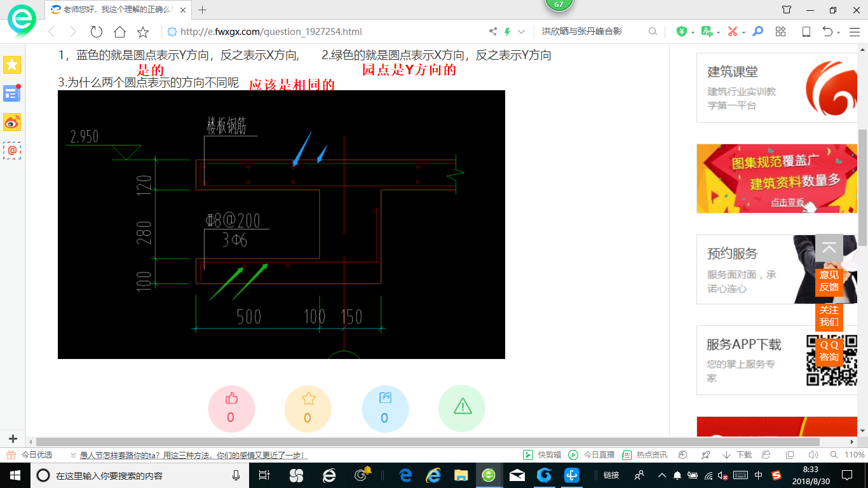Click the CAD drawing image

click(x=281, y=224)
